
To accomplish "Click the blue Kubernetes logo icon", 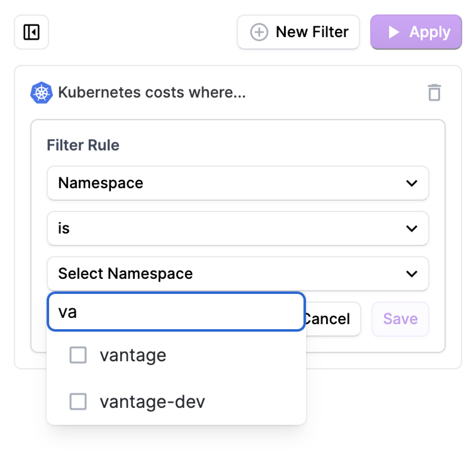I will point(41,93).
